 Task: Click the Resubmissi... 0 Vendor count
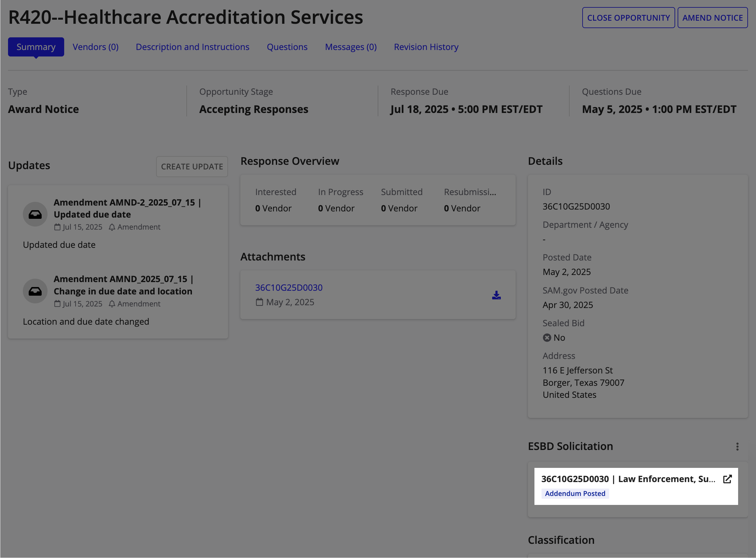coord(462,208)
